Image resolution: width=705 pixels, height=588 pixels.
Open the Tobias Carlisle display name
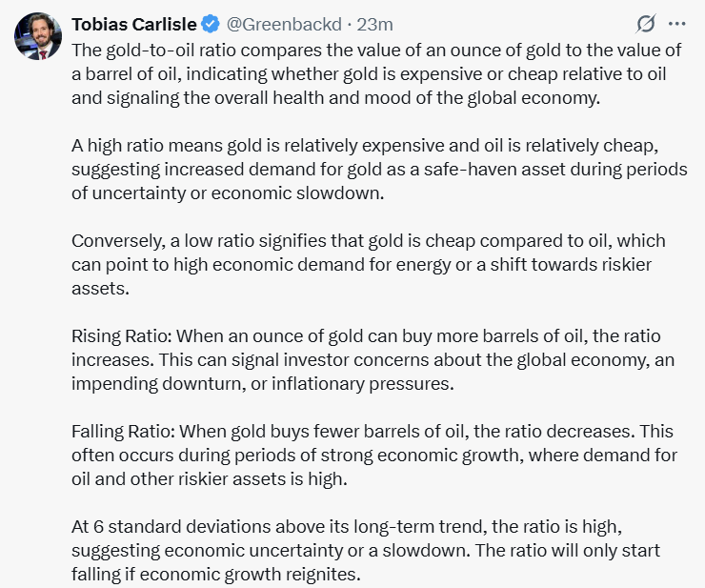click(131, 23)
